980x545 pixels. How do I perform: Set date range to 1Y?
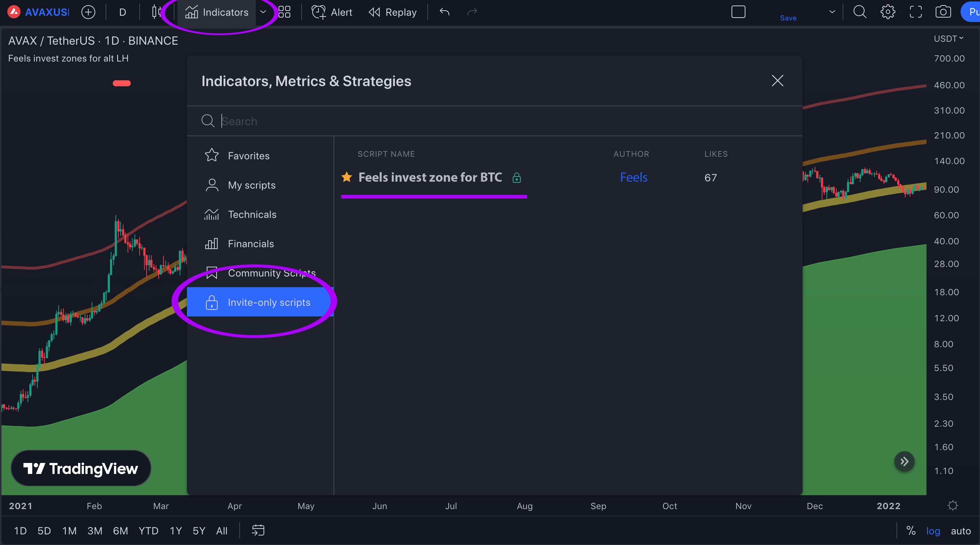click(x=176, y=531)
